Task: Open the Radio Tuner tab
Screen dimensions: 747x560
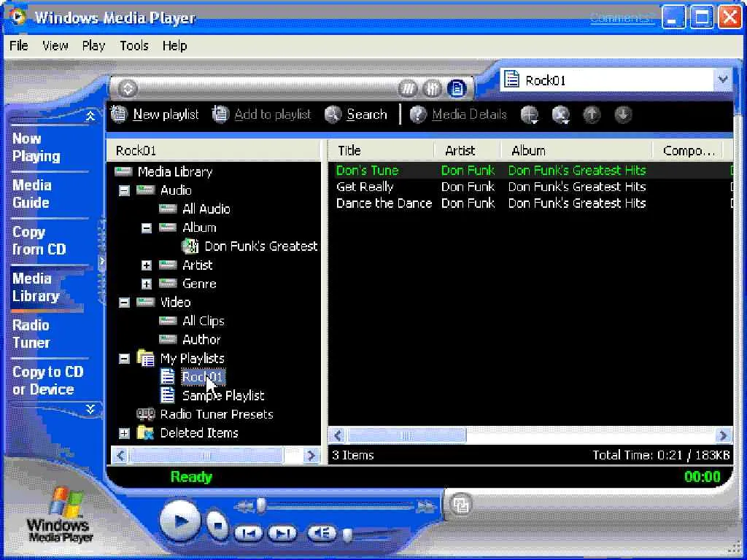Action: click(31, 334)
